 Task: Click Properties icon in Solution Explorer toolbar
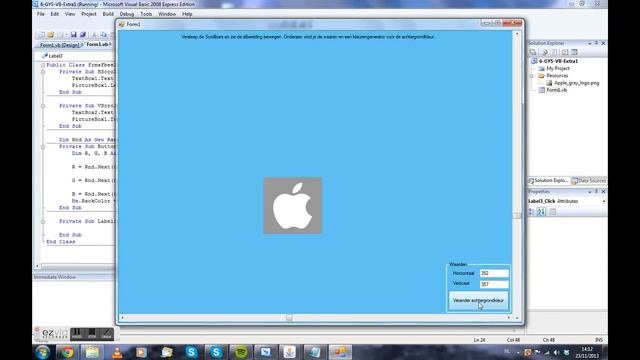[533, 52]
